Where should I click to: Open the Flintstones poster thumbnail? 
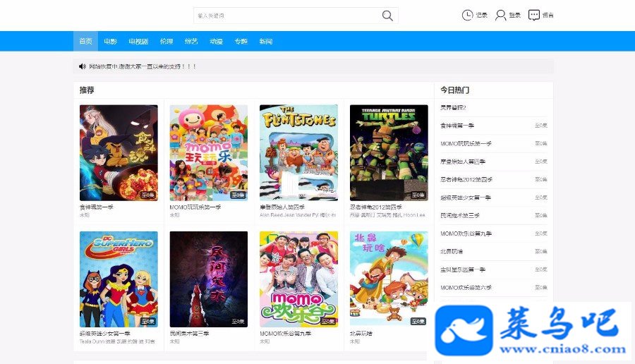pos(298,152)
